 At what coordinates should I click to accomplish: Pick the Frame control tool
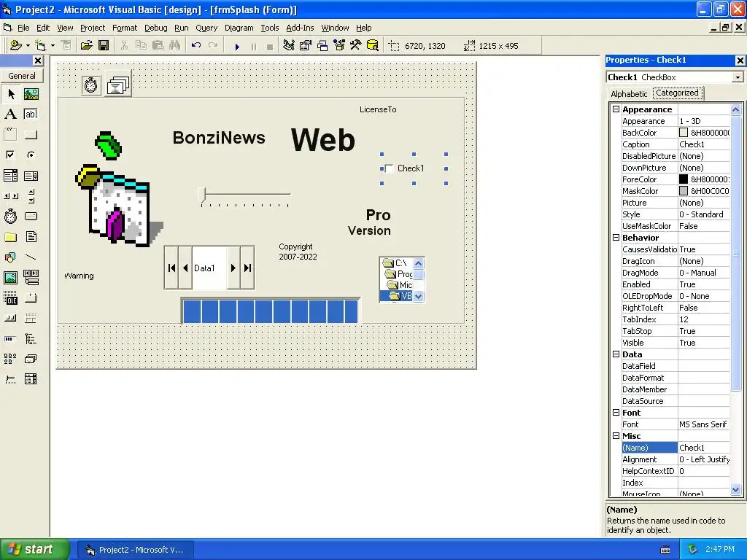point(10,134)
